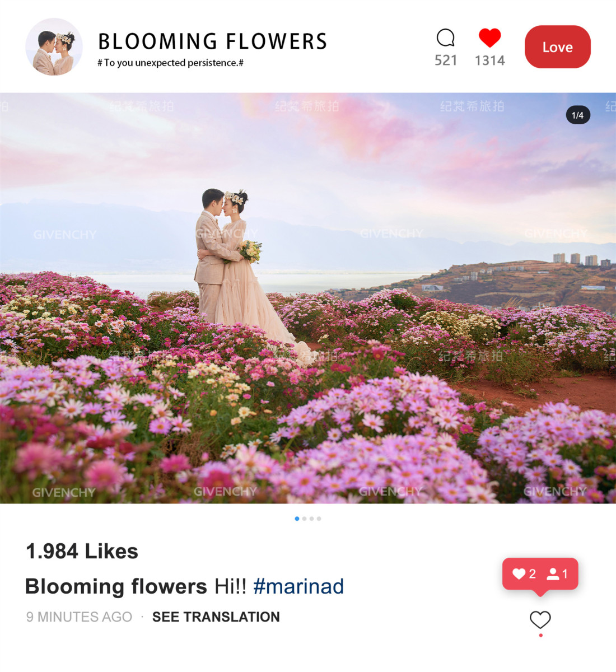This screenshot has height=672, width=616.
Task: Click the person icon in the notification bubble
Action: pos(553,573)
